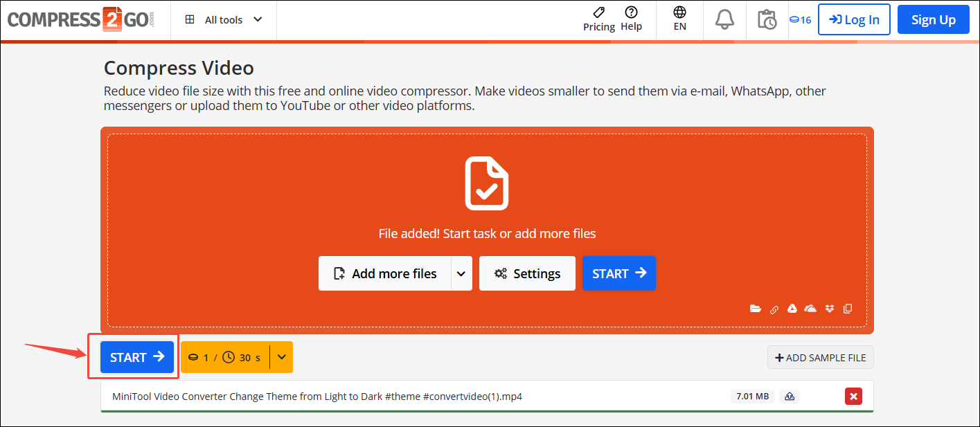View task history via clipboard-clock icon
Image resolution: width=980 pixels, height=427 pixels.
767,19
